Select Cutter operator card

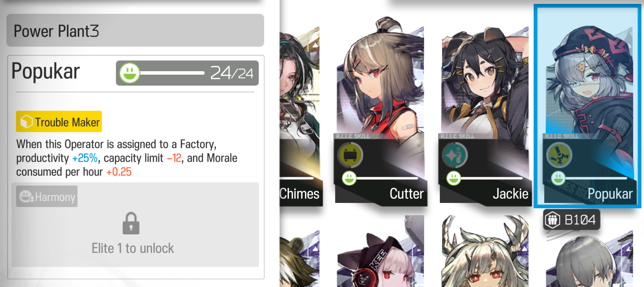click(380, 111)
